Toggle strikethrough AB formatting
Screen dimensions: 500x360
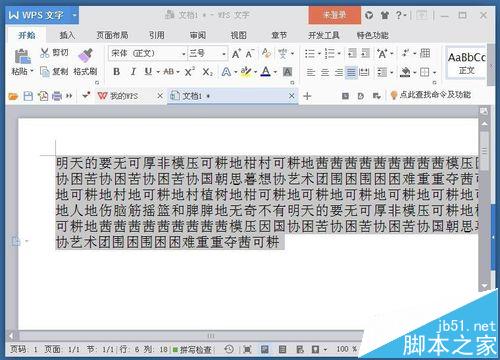(x=169, y=71)
